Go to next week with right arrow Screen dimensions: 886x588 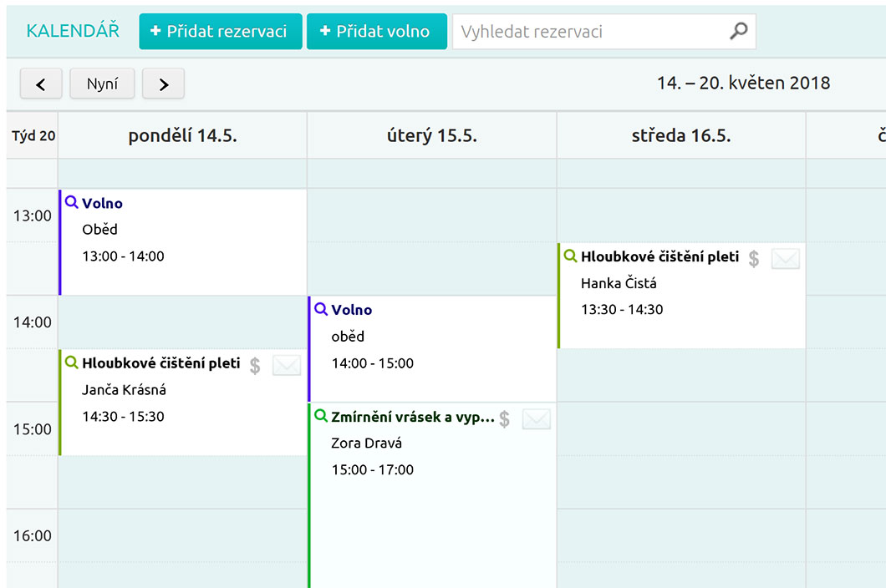pos(163,84)
